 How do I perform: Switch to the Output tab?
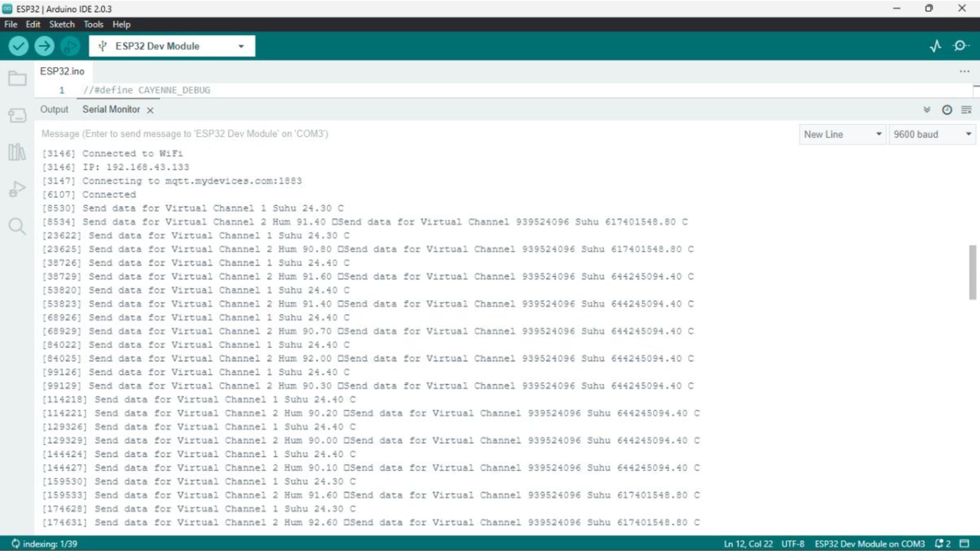[x=54, y=109]
